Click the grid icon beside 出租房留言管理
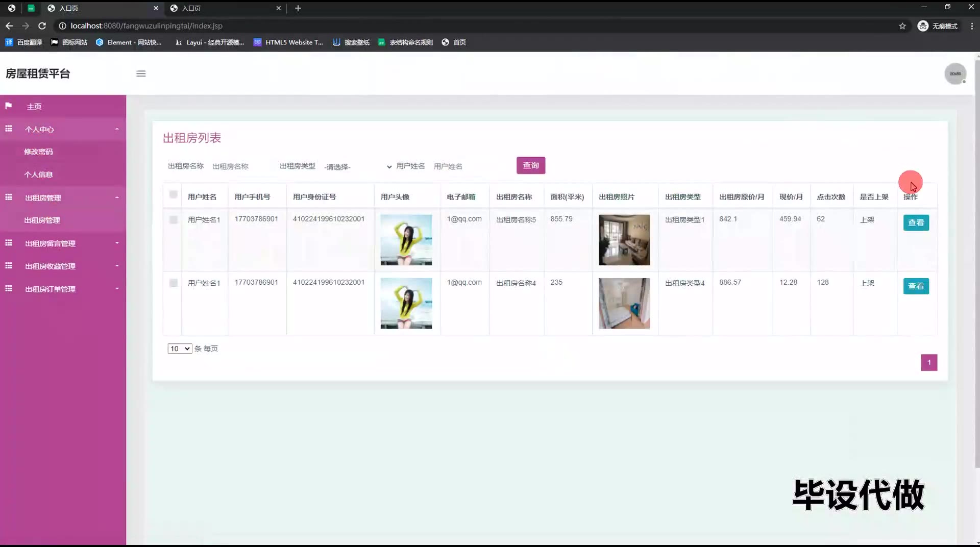980x547 pixels. (9, 243)
